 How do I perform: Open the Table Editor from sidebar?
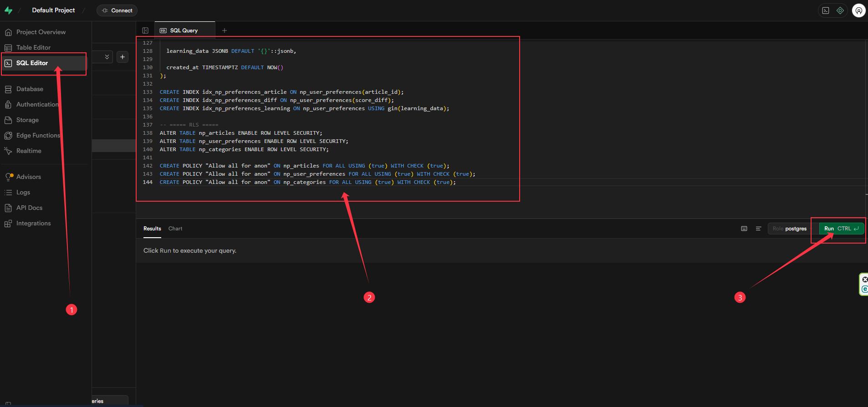click(x=33, y=47)
